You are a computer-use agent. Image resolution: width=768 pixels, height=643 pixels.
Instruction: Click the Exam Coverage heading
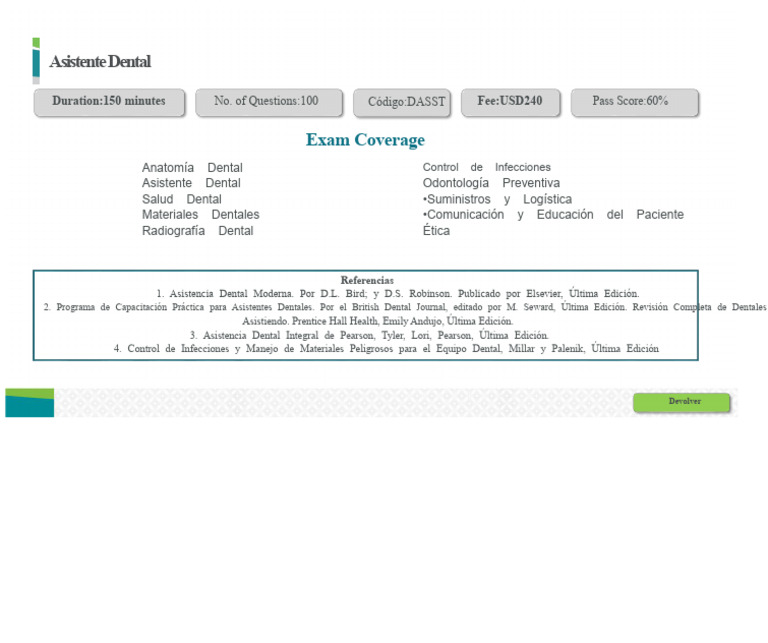(365, 140)
